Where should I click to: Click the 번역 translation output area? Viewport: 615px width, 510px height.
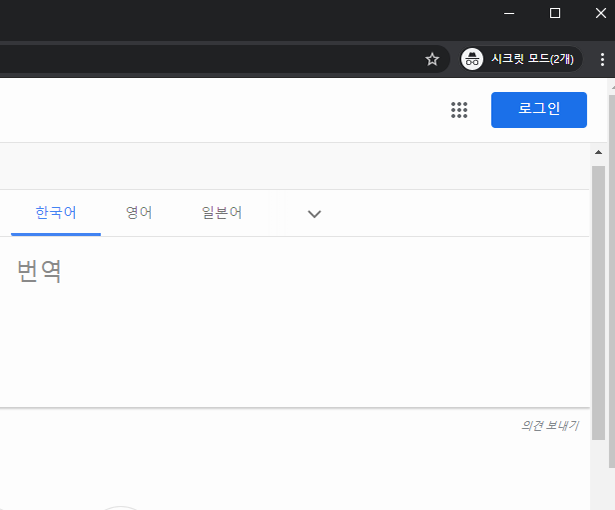coord(294,322)
